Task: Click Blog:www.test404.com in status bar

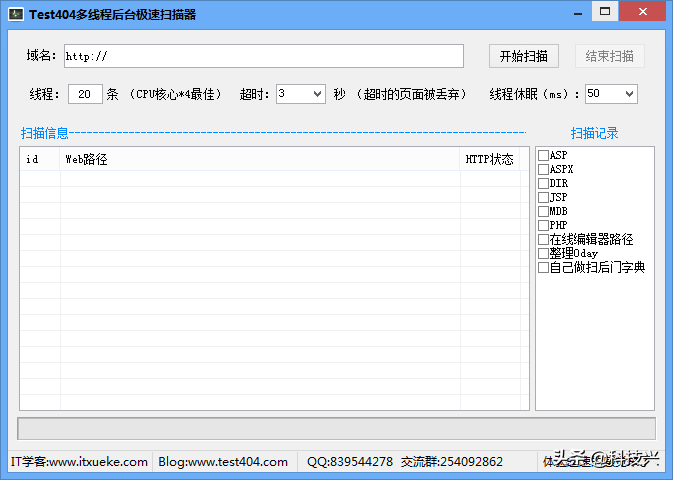Action: (x=223, y=462)
